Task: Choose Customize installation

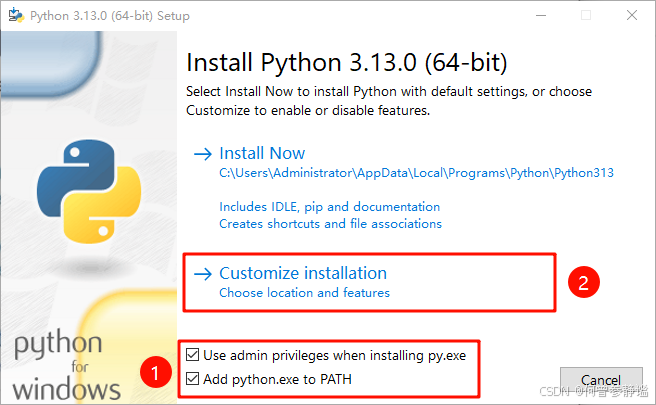Action: pos(303,273)
